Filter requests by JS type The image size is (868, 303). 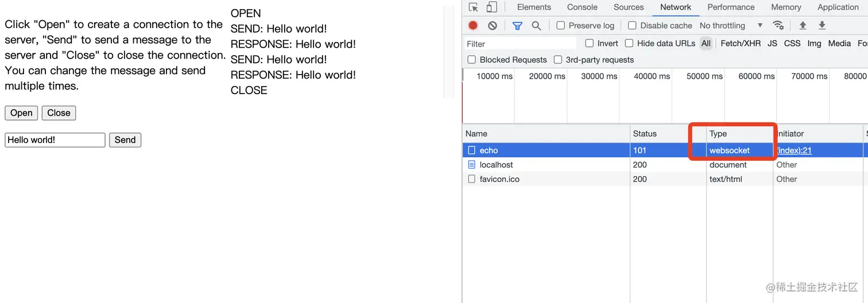point(773,43)
